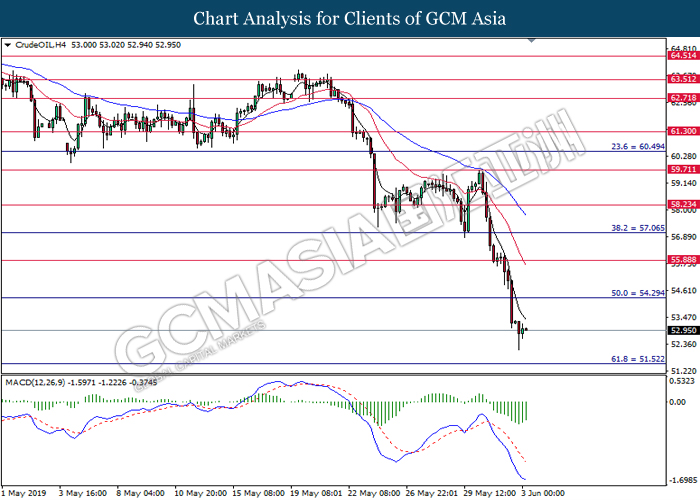The image size is (700, 500).
Task: Click the 63.512 red price label
Action: 683,79
